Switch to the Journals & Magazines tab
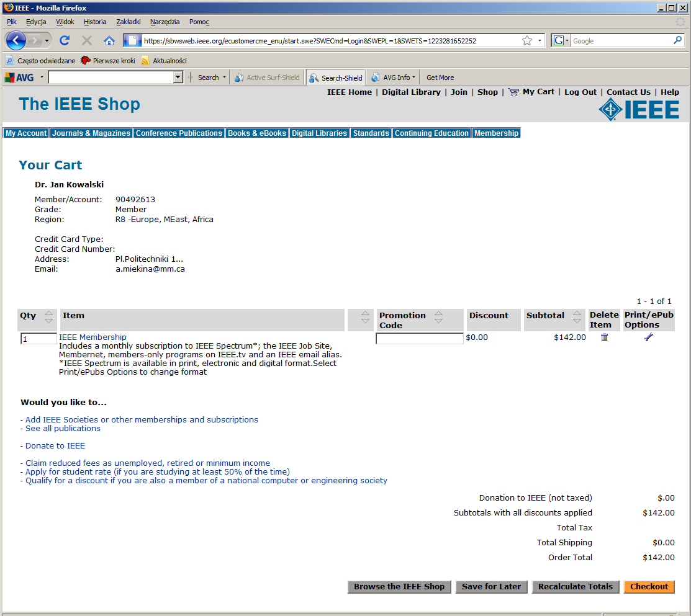This screenshot has width=691, height=616. [x=91, y=133]
